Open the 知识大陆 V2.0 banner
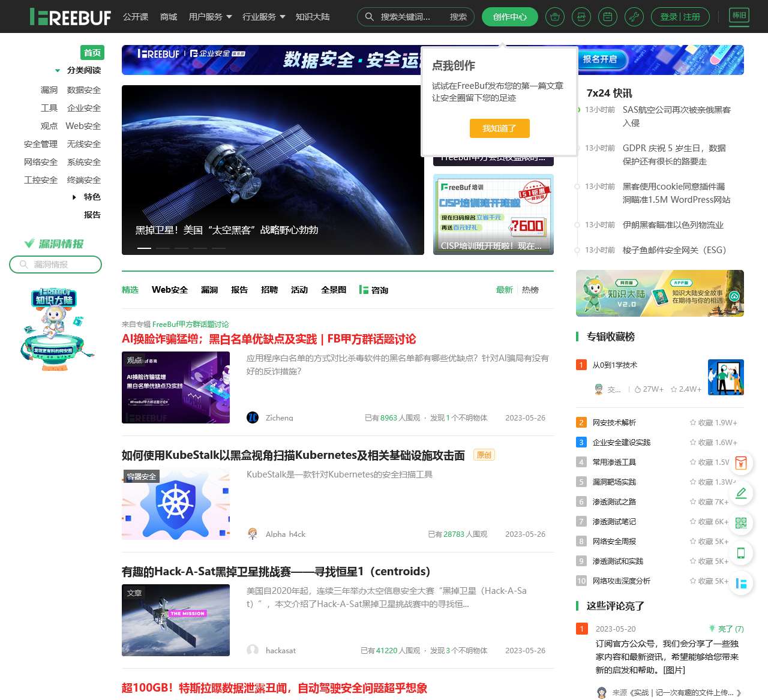 [x=660, y=293]
